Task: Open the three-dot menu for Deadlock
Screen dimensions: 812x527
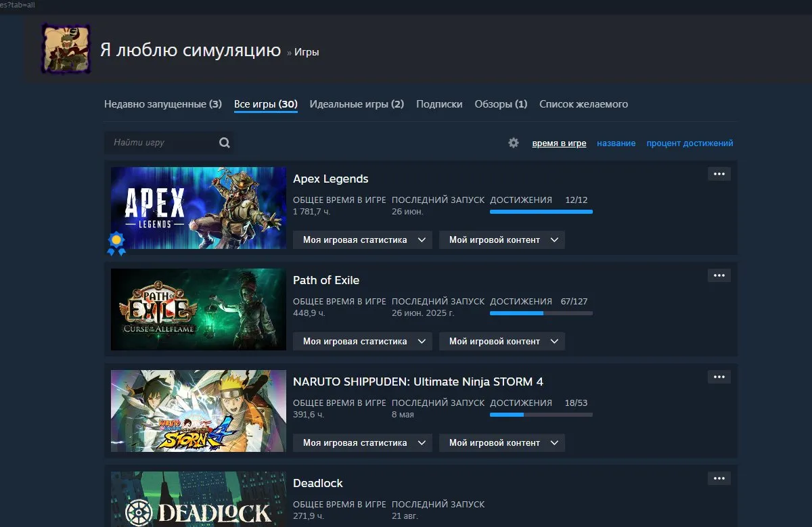Action: pyautogui.click(x=719, y=478)
